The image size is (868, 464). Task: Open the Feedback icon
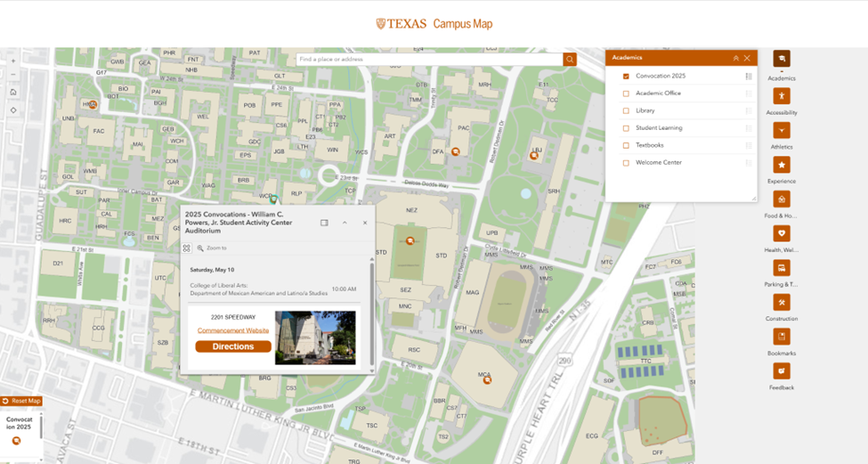[x=781, y=371]
